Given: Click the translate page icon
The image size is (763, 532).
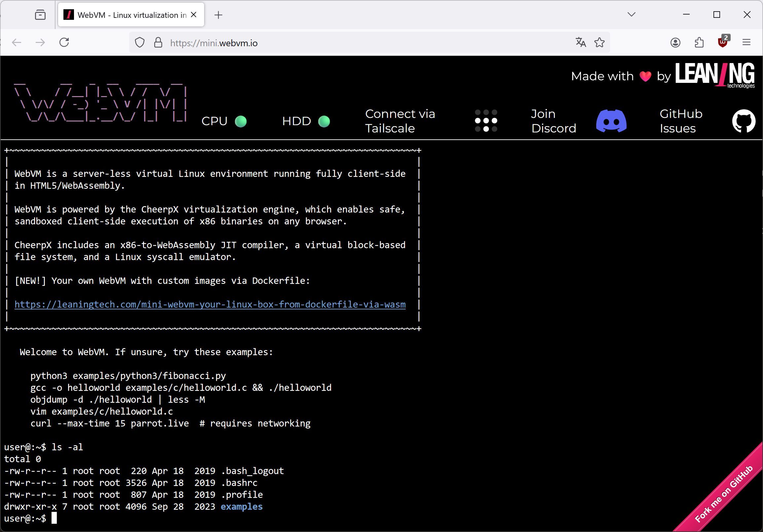Looking at the screenshot, I should (x=581, y=43).
